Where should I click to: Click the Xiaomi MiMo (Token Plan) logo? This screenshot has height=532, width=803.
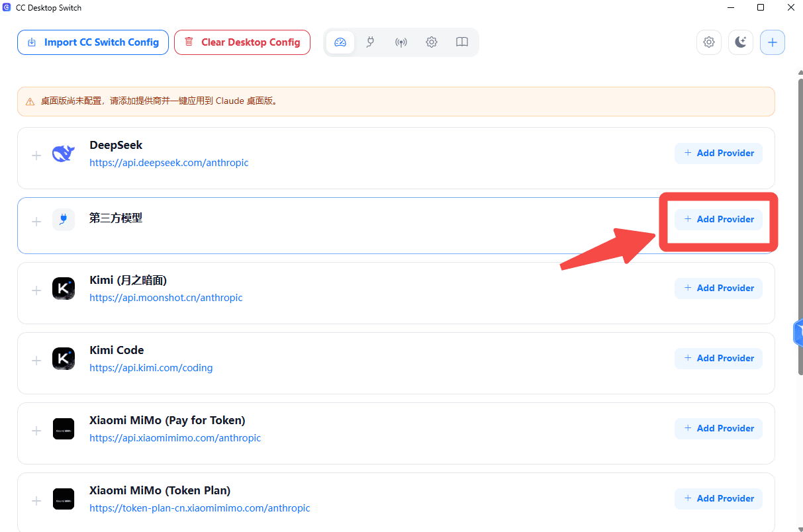click(x=64, y=499)
